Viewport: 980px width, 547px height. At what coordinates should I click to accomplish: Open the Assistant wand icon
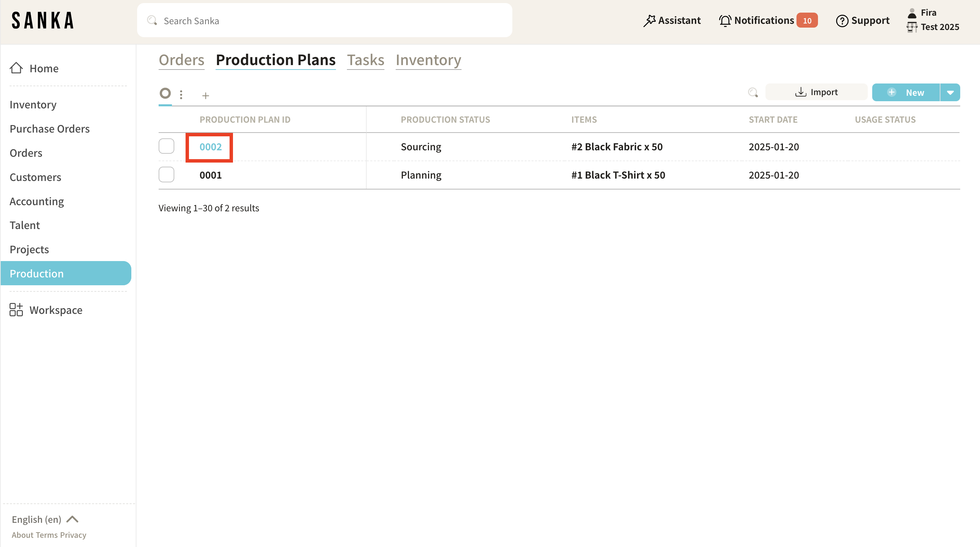pos(649,20)
